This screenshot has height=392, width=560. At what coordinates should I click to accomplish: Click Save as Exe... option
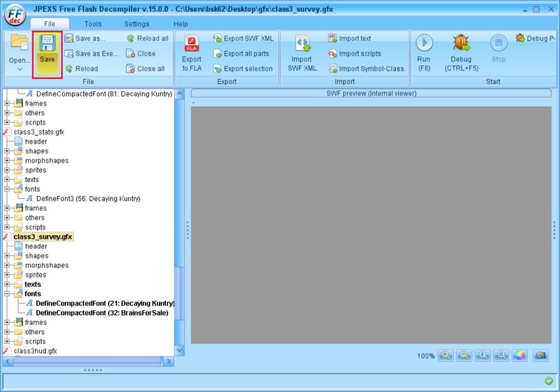[92, 54]
